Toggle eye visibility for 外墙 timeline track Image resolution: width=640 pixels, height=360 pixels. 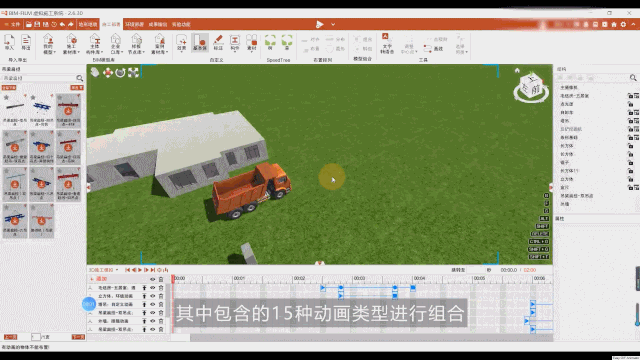153,321
